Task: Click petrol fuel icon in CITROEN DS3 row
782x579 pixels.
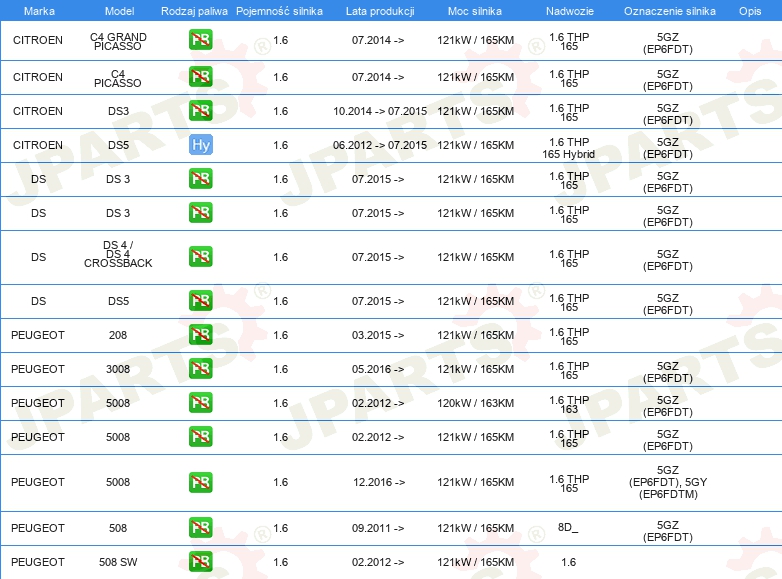Action: tap(200, 111)
